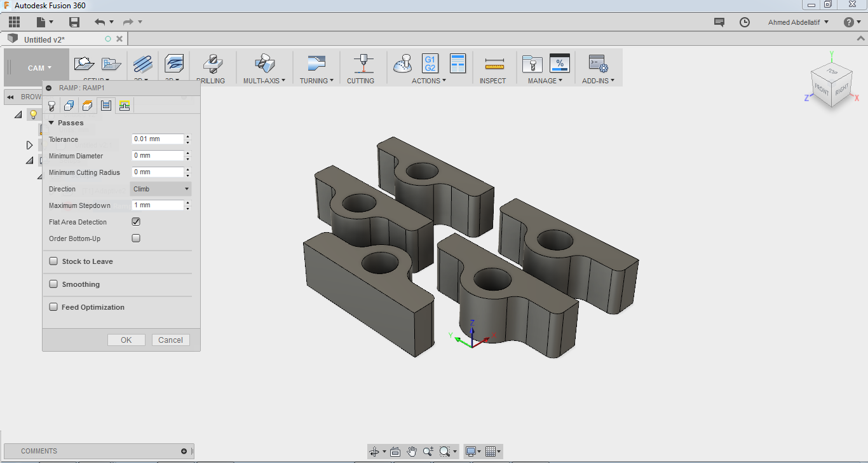The image size is (868, 463).
Task: Close the Untitled v2 tab
Action: pyautogui.click(x=119, y=39)
